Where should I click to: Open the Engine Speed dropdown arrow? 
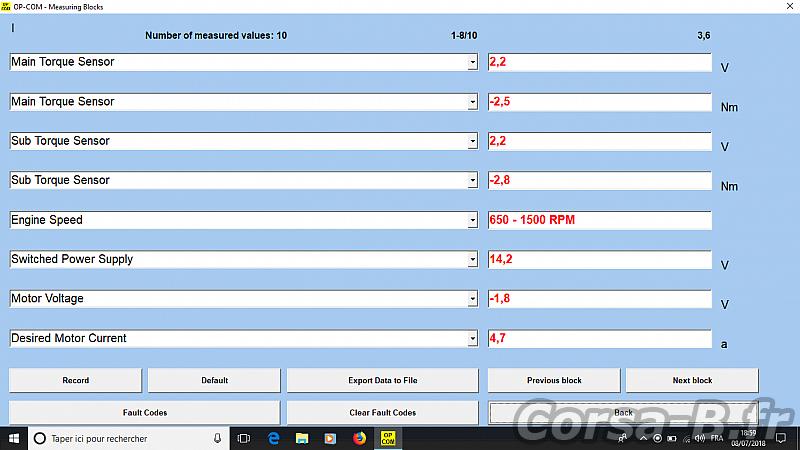click(472, 220)
